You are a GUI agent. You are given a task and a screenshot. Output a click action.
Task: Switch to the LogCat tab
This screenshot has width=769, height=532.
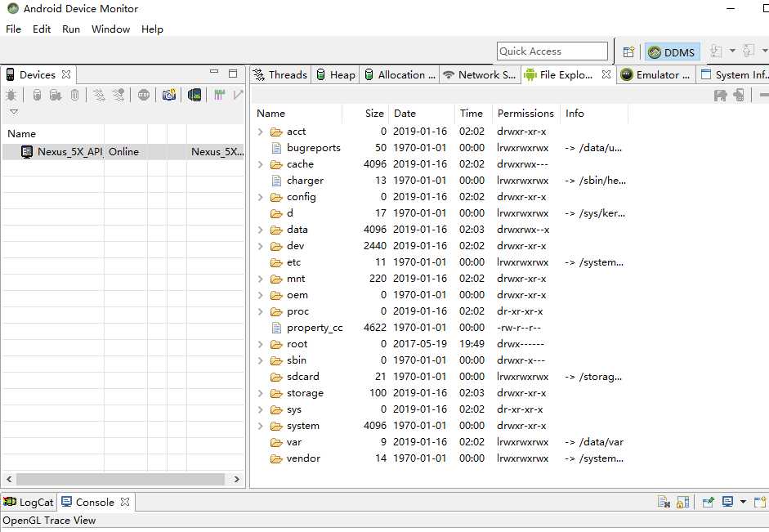[29, 502]
